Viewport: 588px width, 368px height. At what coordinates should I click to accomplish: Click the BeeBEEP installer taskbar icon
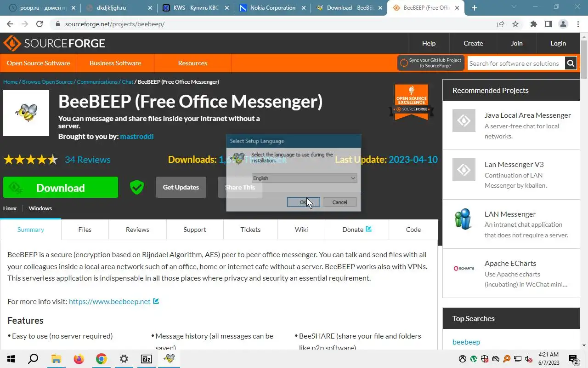pyautogui.click(x=169, y=359)
